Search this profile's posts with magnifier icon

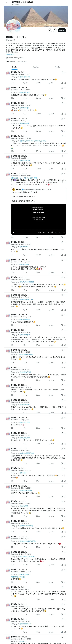coord(55,30)
